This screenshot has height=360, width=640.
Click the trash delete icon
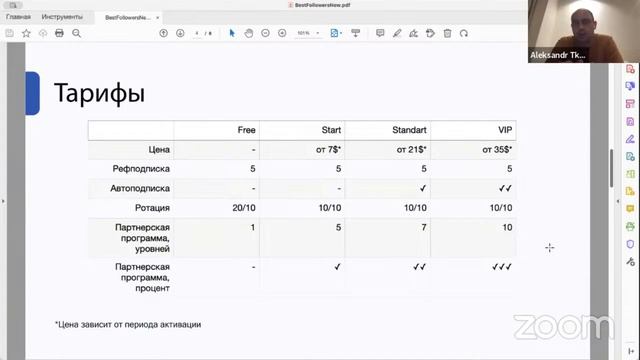pyautogui.click(x=447, y=33)
